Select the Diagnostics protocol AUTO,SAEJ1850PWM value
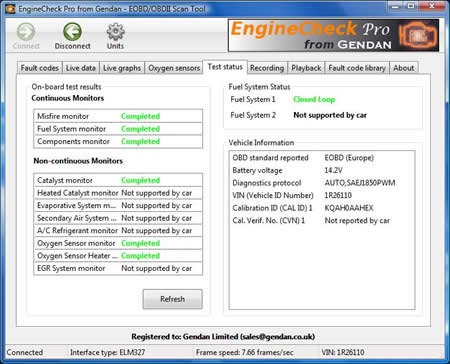 click(x=360, y=183)
